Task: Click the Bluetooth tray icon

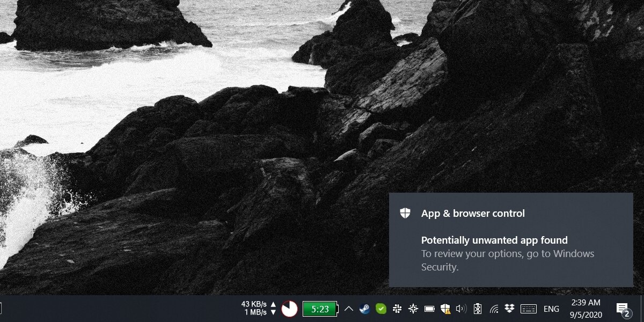Action: 478,309
